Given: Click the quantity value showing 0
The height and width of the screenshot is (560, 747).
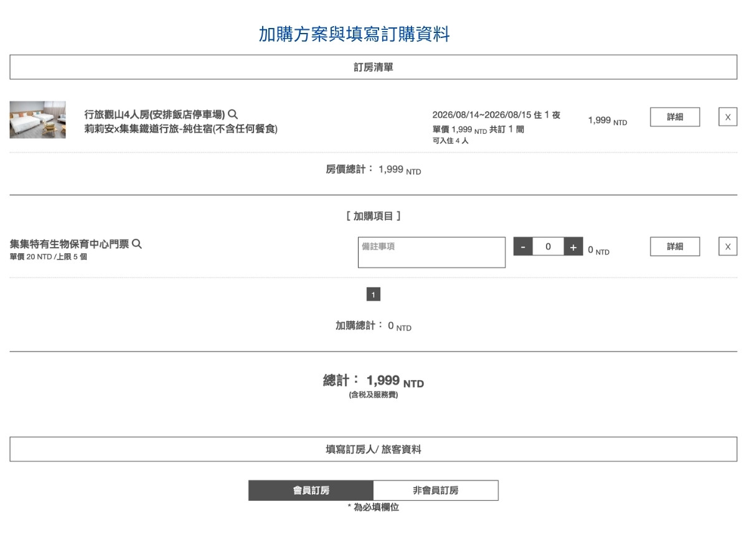Looking at the screenshot, I should pyautogui.click(x=548, y=246).
